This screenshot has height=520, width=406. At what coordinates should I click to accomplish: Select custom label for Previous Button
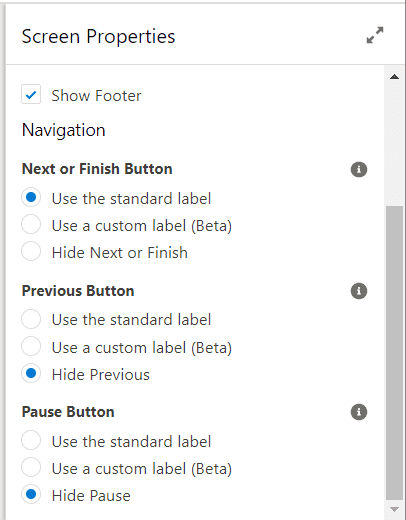pos(31,346)
